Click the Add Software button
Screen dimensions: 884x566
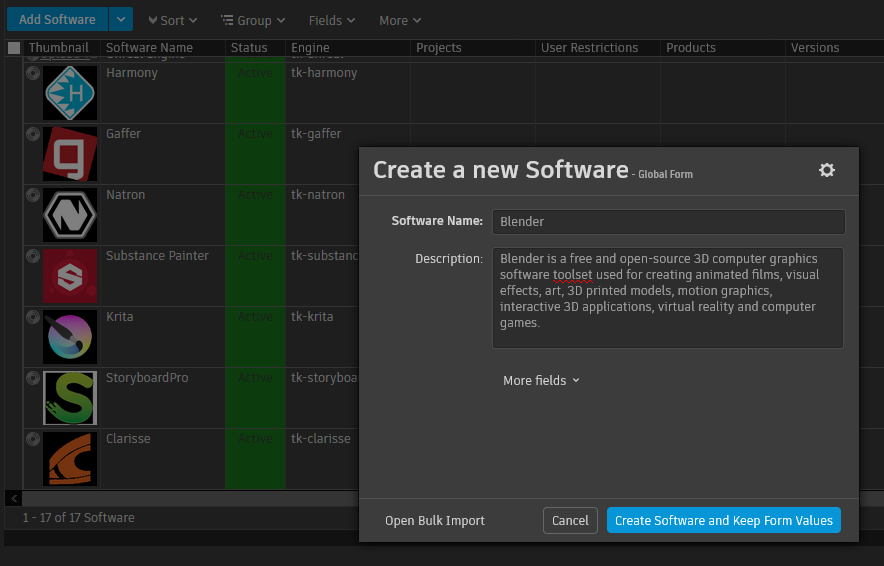[57, 19]
